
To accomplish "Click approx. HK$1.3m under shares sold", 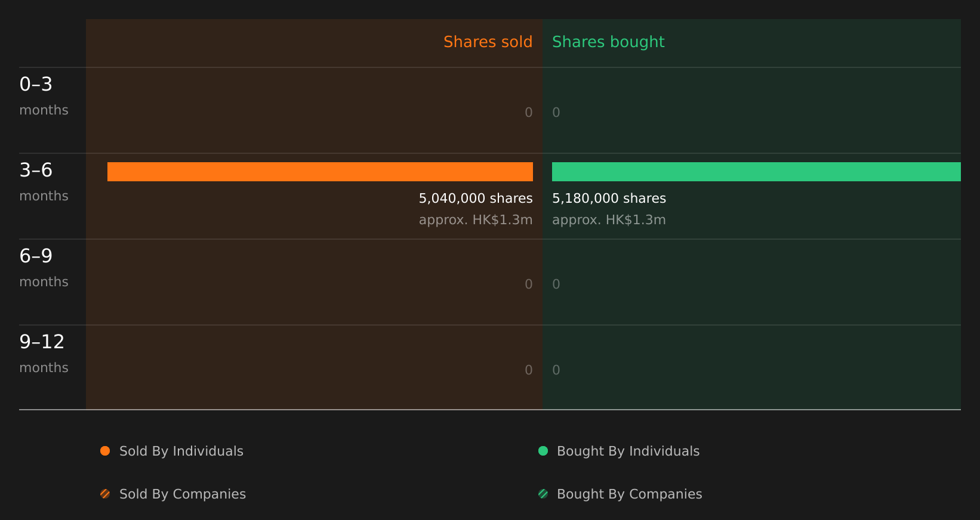I will point(476,220).
